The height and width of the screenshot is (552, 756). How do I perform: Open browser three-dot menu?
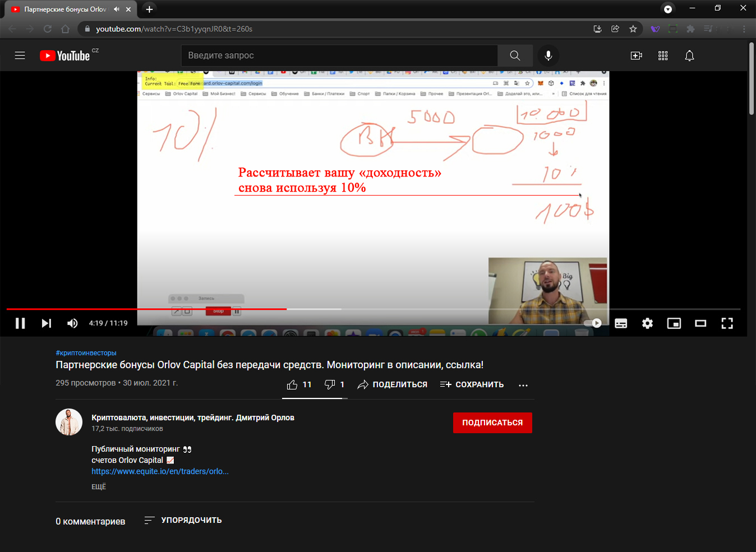click(744, 29)
